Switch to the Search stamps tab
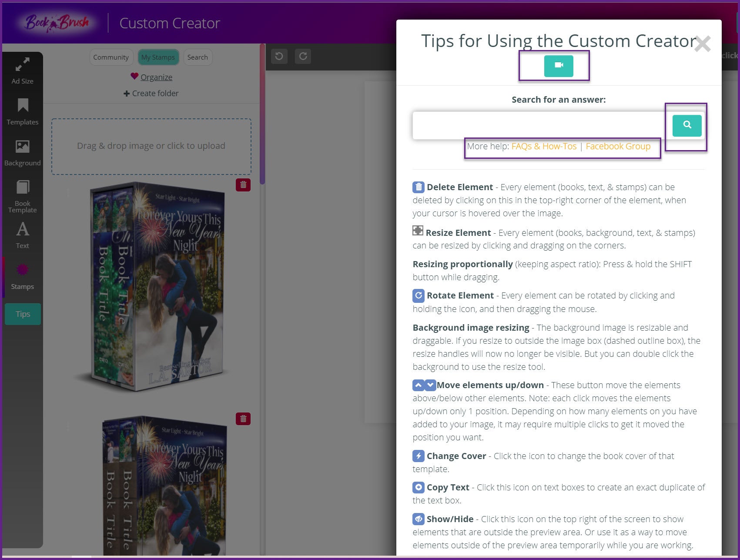This screenshot has width=740, height=560. (198, 57)
